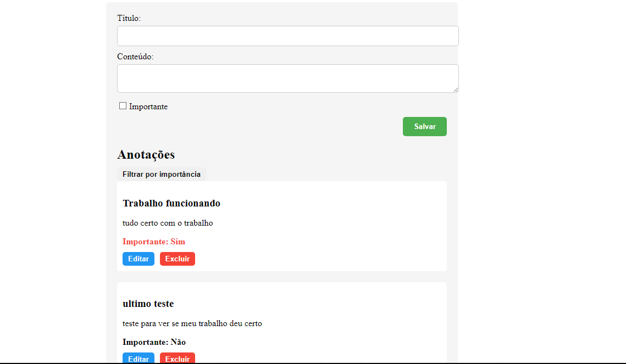Select the Trabalho funcionando note title
Image resolution: width=626 pixels, height=364 pixels.
click(x=171, y=203)
